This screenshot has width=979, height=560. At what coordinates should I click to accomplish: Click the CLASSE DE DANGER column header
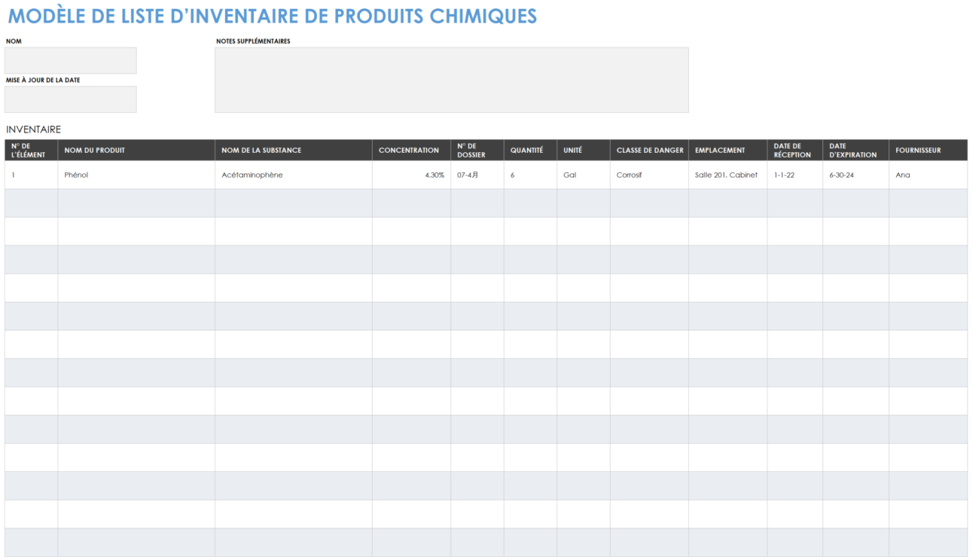(x=649, y=150)
